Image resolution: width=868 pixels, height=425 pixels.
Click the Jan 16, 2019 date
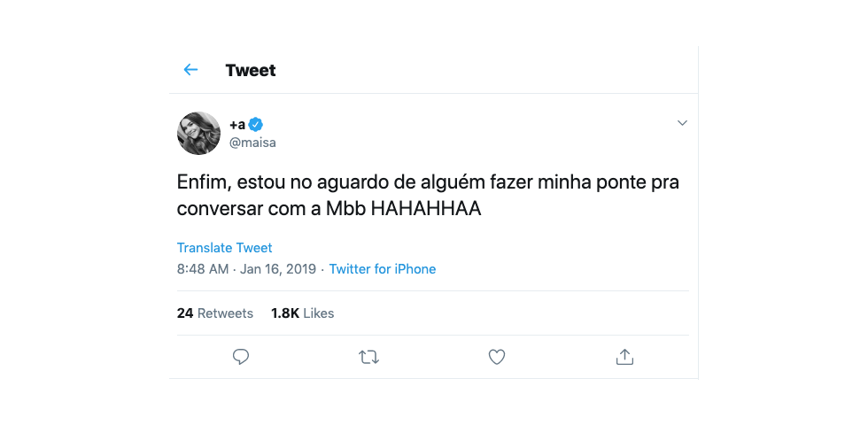(x=278, y=269)
